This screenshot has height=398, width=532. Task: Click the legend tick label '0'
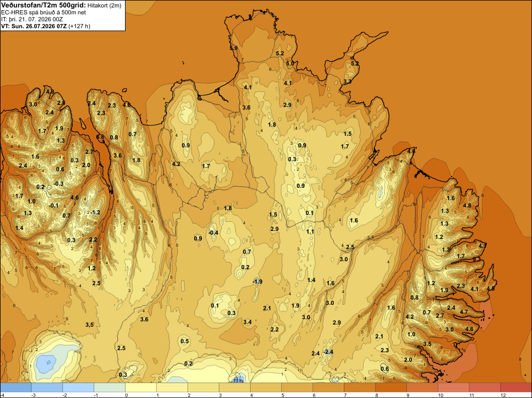(127, 395)
